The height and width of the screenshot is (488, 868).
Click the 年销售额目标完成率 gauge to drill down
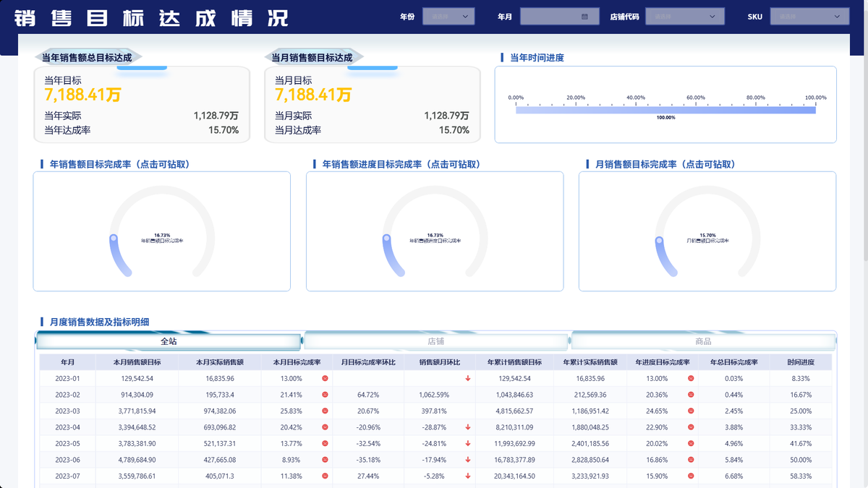pyautogui.click(x=162, y=231)
